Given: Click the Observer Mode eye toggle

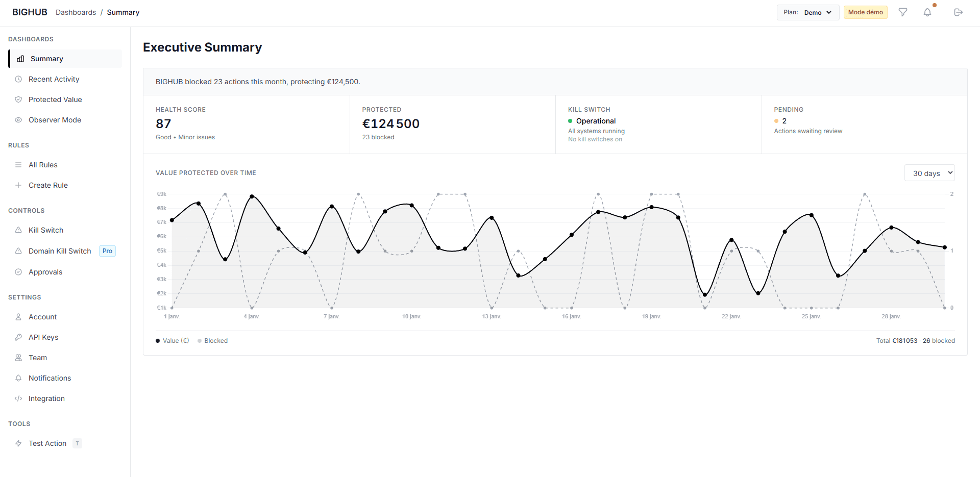Looking at the screenshot, I should click(x=18, y=120).
